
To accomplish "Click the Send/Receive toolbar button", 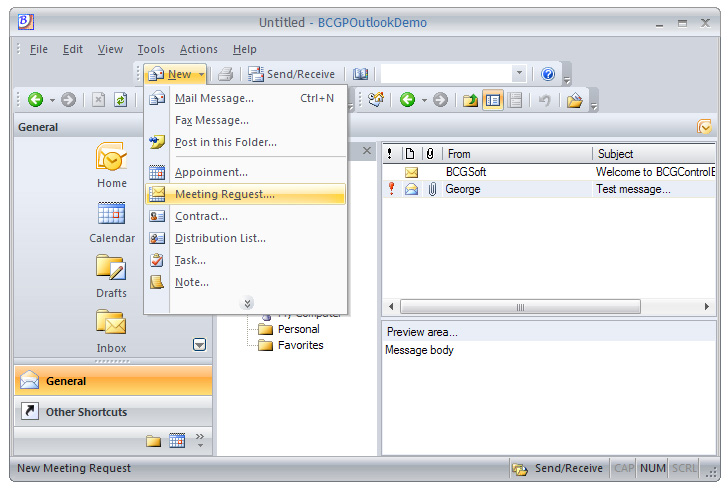I will 291,74.
